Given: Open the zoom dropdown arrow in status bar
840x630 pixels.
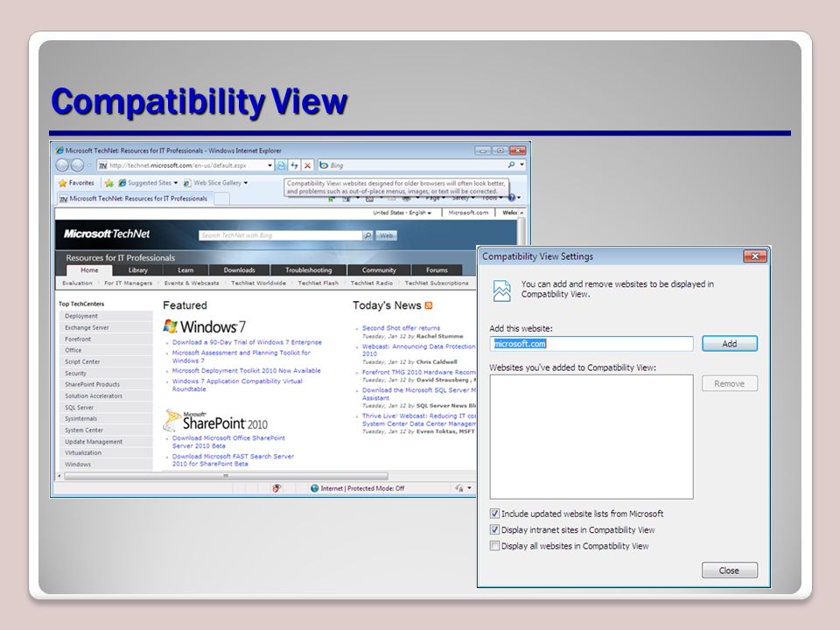Looking at the screenshot, I should (x=469, y=488).
